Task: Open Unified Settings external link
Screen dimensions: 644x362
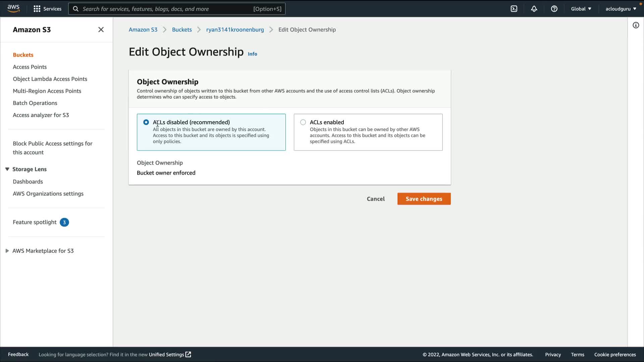Action: 170,354
